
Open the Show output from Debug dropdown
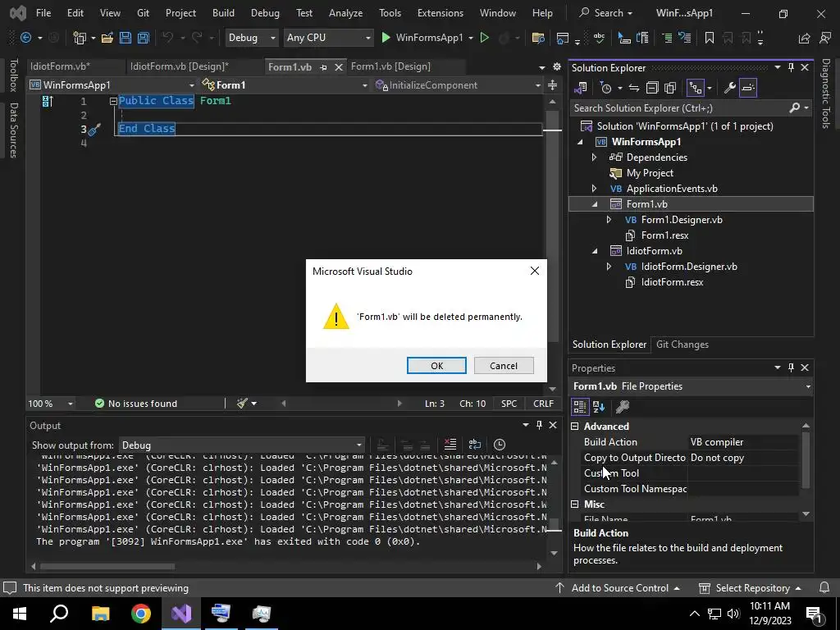(x=242, y=445)
